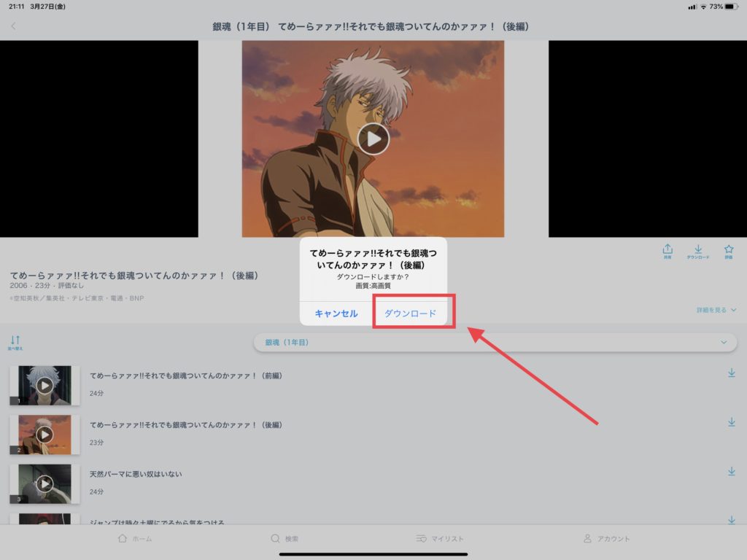Open the アカウント tab
This screenshot has width=747, height=560.
(x=606, y=539)
